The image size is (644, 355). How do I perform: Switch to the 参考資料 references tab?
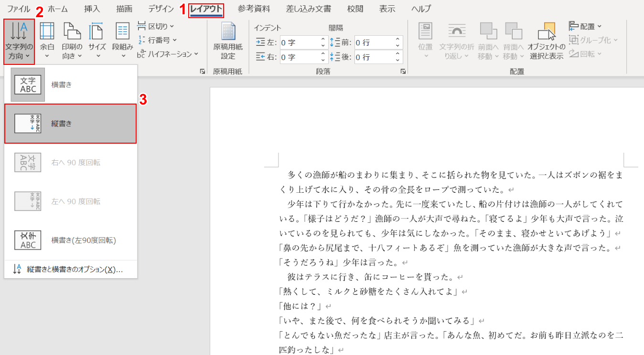[x=254, y=9]
